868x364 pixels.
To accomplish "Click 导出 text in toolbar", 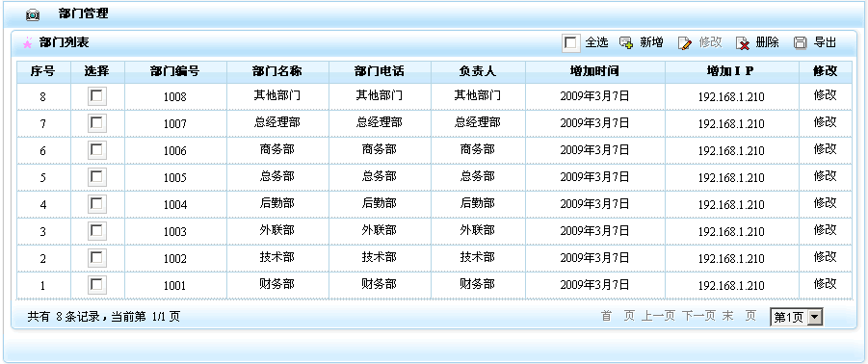I will click(825, 42).
